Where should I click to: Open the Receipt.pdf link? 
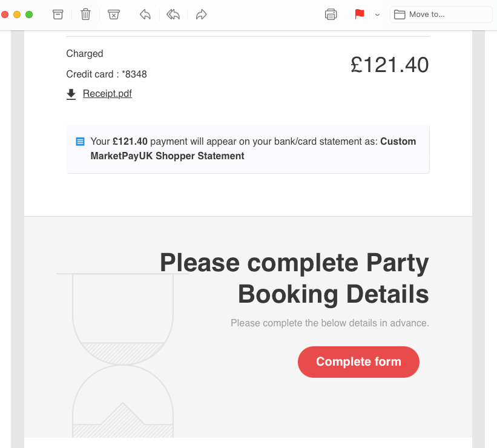(x=107, y=93)
